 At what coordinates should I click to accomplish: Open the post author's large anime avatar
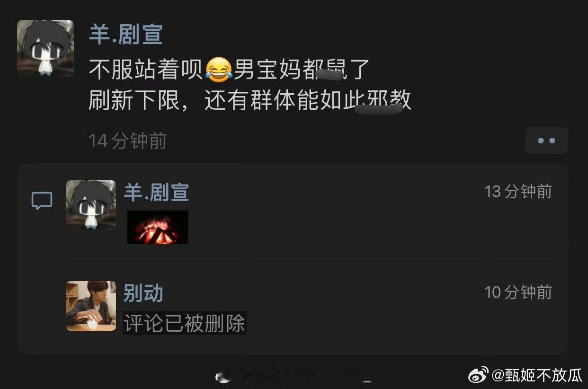(45, 48)
